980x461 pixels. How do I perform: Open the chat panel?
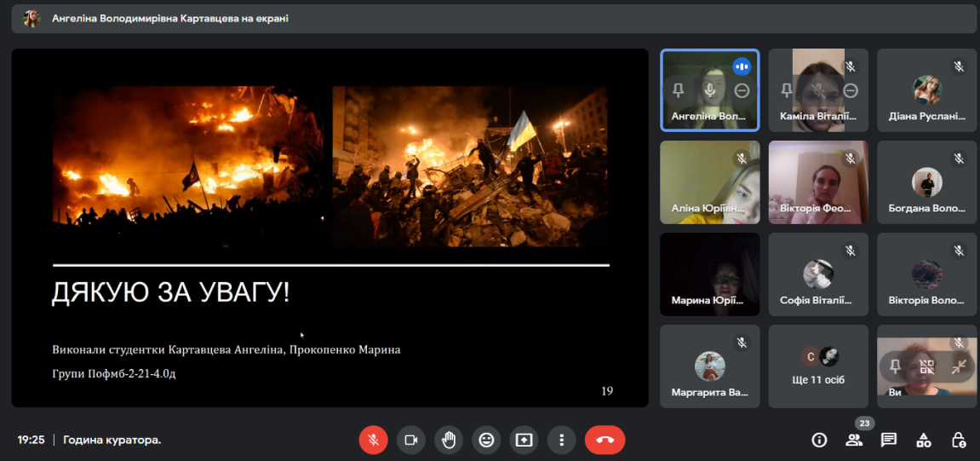pyautogui.click(x=888, y=440)
